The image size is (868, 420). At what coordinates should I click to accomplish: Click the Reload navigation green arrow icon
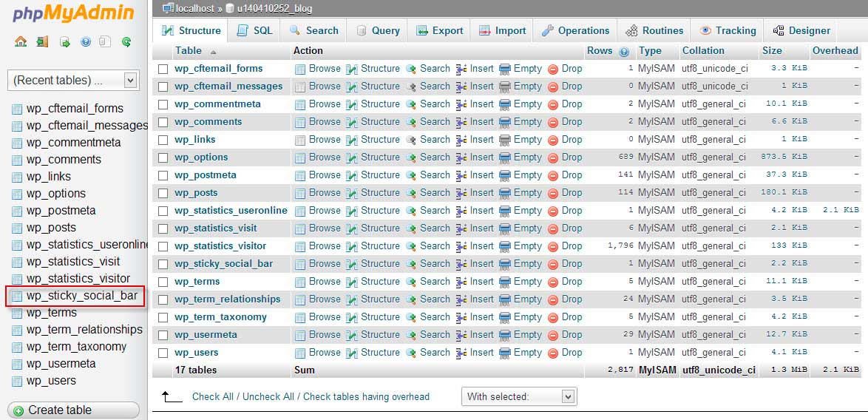tap(126, 41)
